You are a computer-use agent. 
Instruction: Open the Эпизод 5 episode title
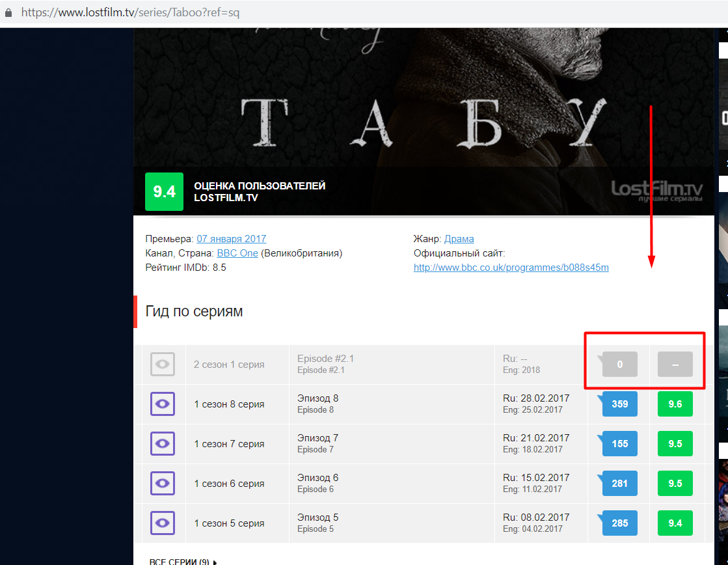pos(317,517)
